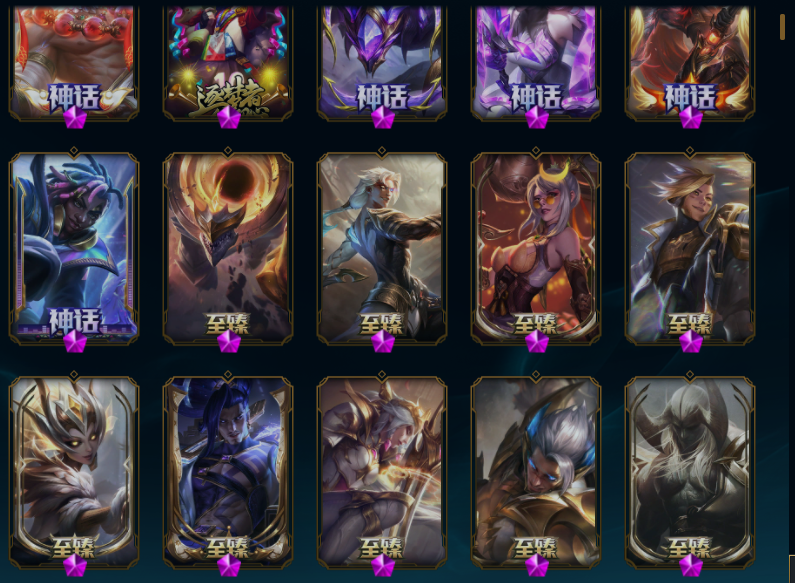Open the golden armored knight with pink gem card
This screenshot has height=583, width=795.
click(382, 469)
